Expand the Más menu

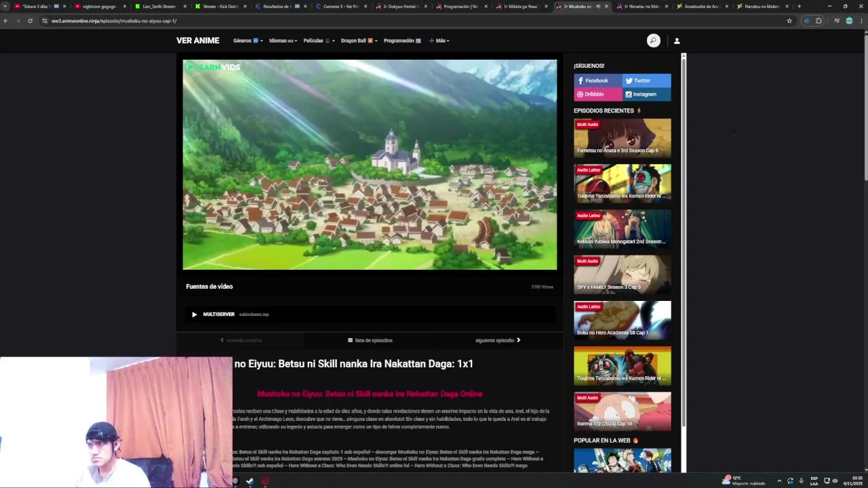tap(439, 41)
